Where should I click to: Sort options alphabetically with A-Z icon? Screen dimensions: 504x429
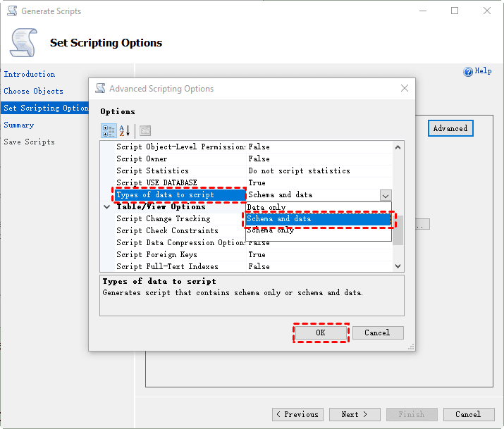(x=124, y=131)
